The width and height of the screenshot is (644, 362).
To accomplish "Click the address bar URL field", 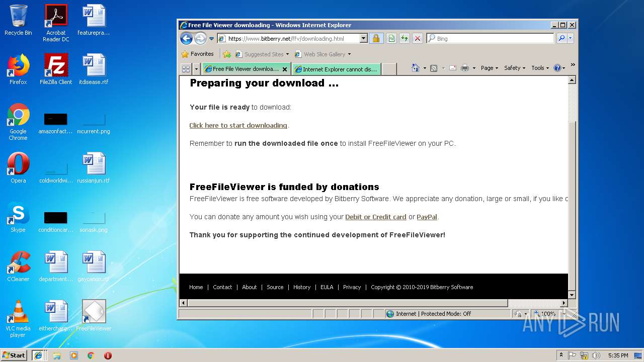I will point(288,39).
